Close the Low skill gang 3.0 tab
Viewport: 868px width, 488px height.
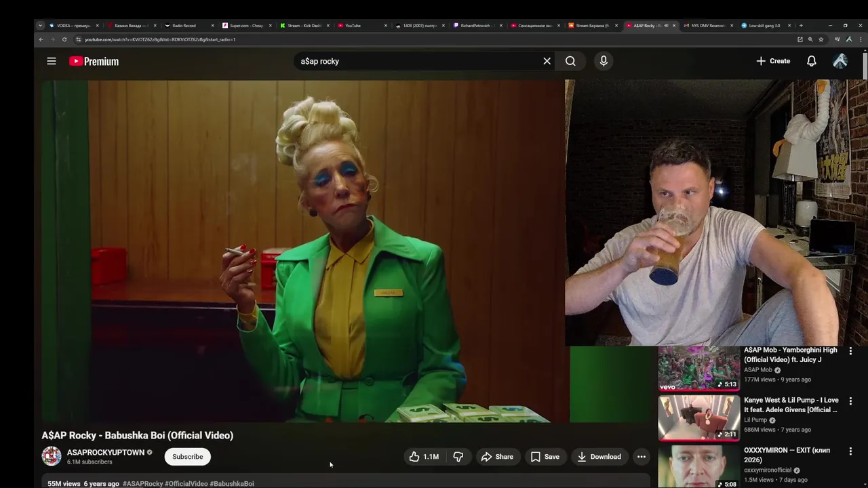tap(790, 26)
